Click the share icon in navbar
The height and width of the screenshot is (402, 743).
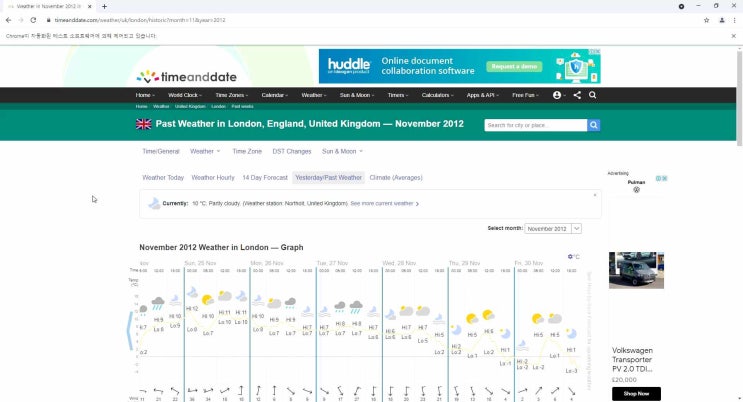click(577, 95)
